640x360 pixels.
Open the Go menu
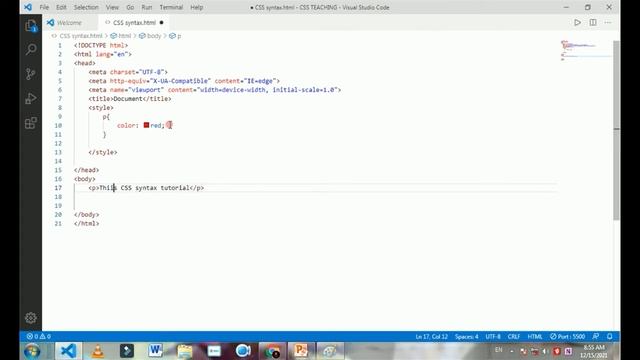click(130, 7)
